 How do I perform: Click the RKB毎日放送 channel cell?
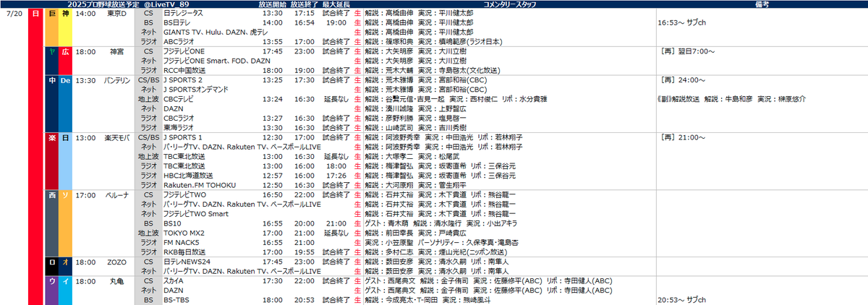coord(185,252)
